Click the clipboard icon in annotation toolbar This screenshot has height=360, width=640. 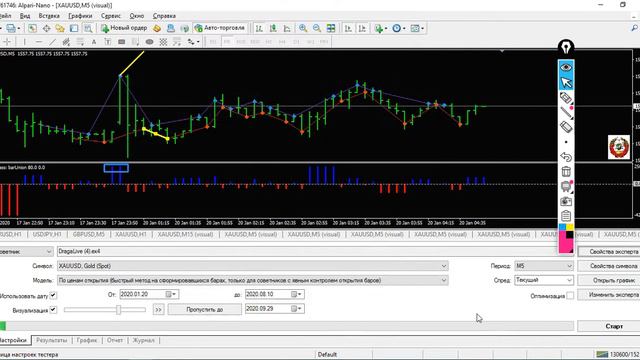566,216
